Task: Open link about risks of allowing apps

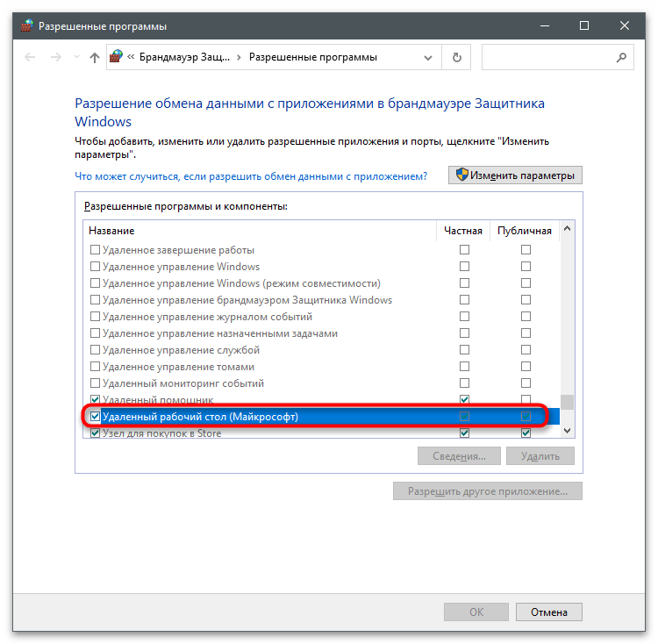Action: pyautogui.click(x=251, y=176)
